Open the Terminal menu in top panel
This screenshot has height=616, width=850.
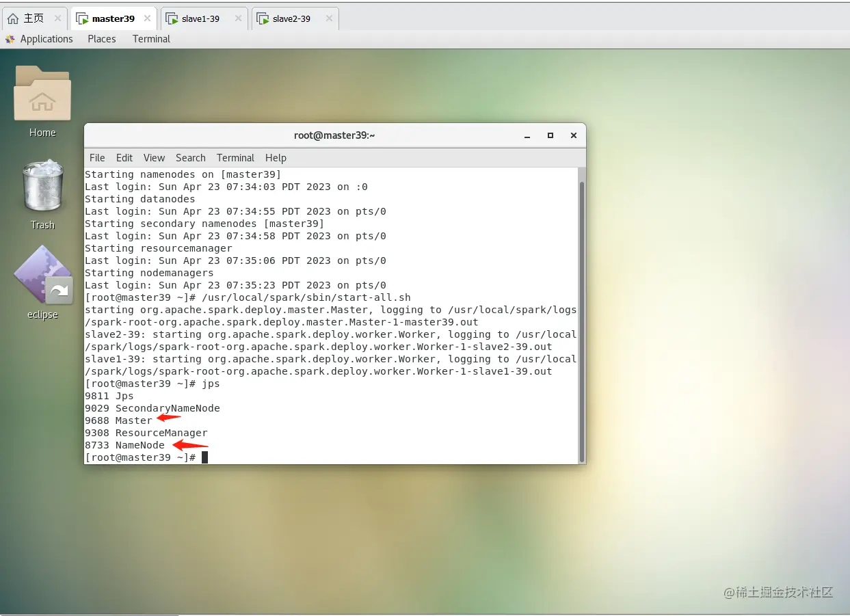point(151,39)
